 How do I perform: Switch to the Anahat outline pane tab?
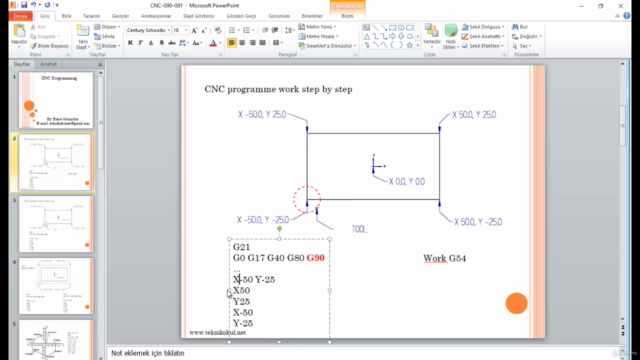click(49, 64)
